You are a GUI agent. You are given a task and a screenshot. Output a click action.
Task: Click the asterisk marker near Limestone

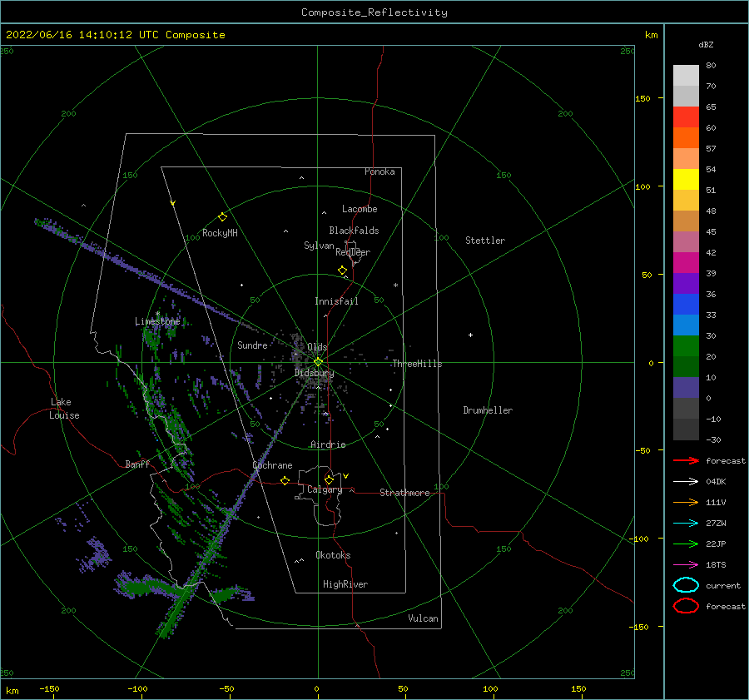coord(157,314)
